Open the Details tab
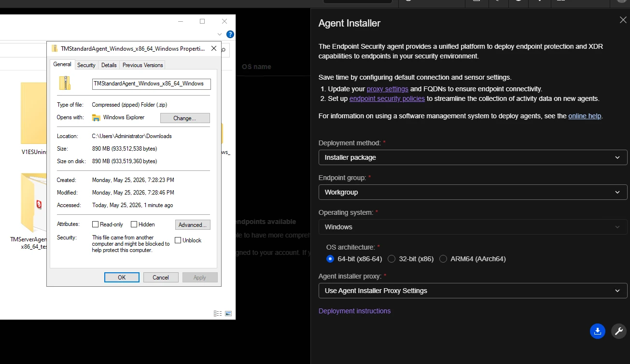The width and height of the screenshot is (630, 364). click(109, 65)
